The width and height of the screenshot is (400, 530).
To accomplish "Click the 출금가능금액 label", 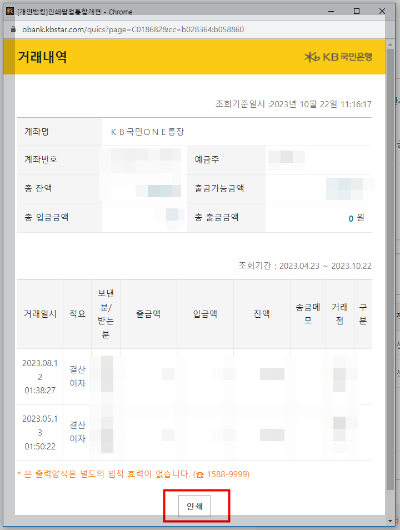I will (x=219, y=188).
